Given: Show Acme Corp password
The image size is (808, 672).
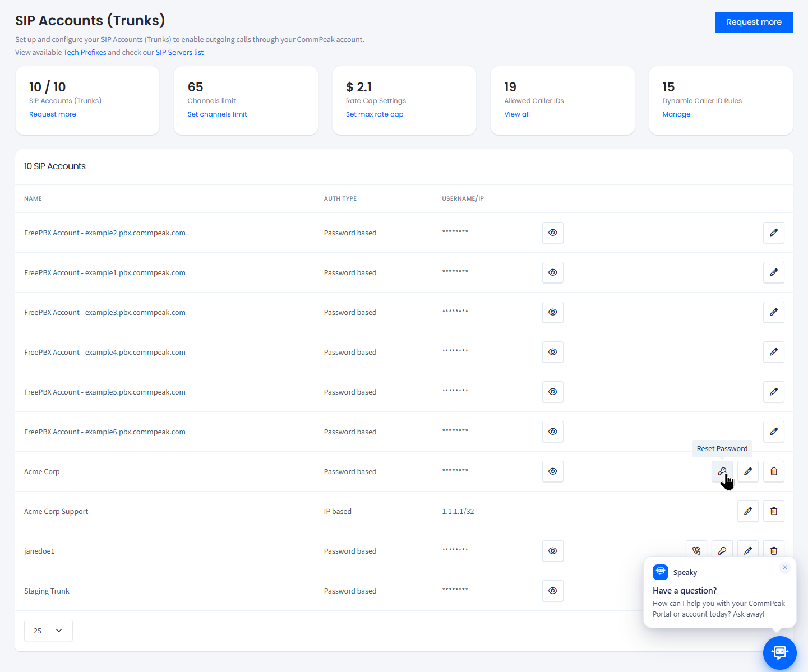Looking at the screenshot, I should pyautogui.click(x=552, y=471).
